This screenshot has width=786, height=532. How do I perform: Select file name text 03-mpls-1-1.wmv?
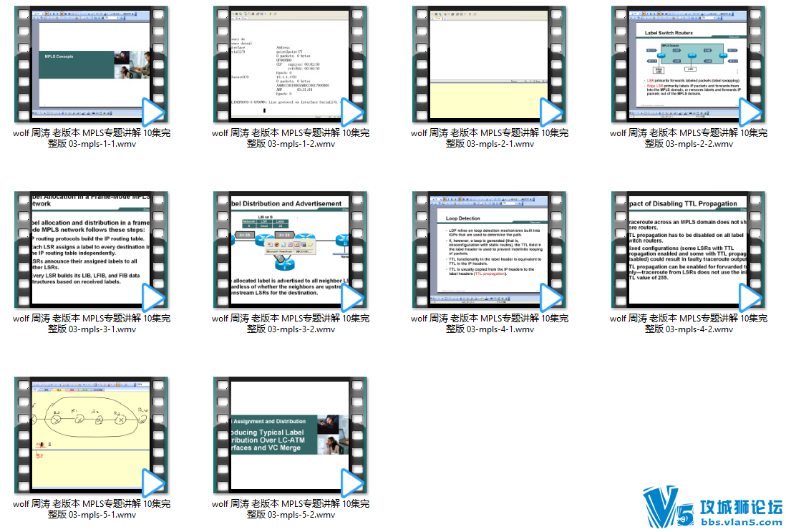(x=92, y=138)
